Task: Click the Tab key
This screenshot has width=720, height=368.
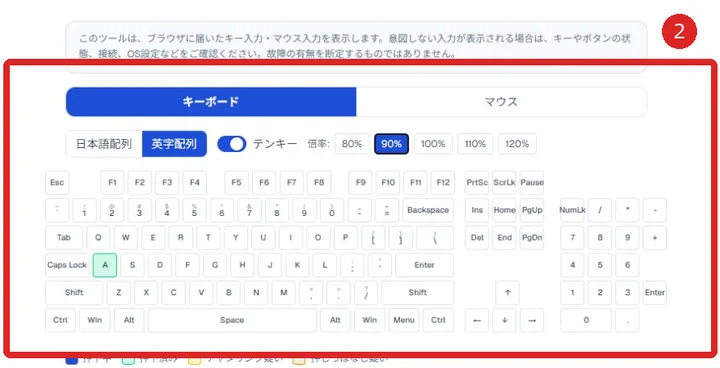Action: pos(64,238)
